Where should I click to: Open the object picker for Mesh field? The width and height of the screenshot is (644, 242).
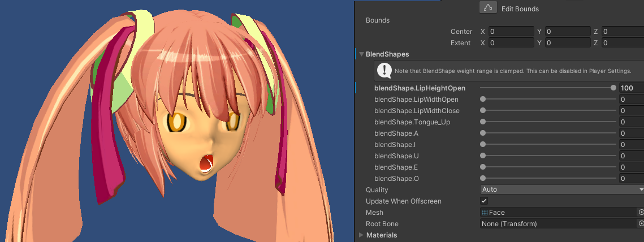tap(641, 213)
